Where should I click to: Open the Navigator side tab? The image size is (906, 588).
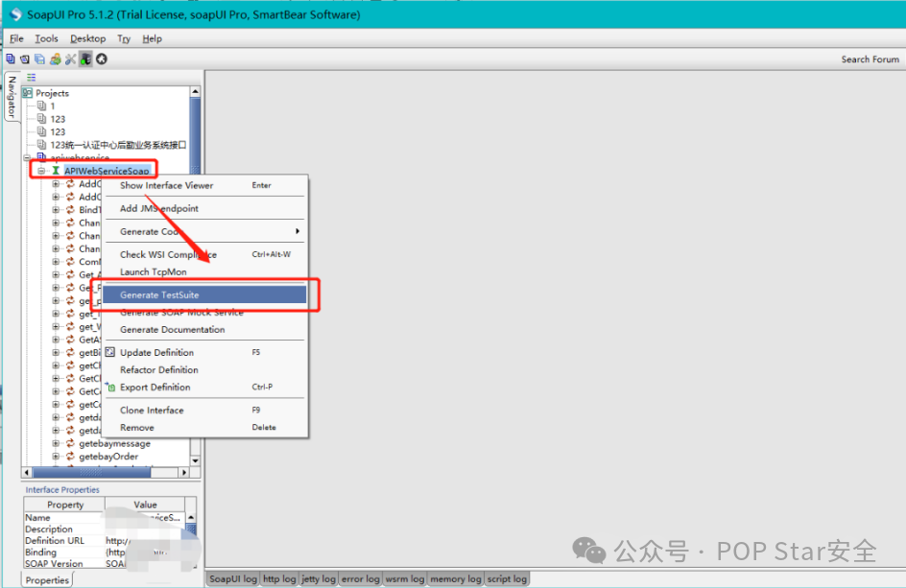click(x=12, y=97)
